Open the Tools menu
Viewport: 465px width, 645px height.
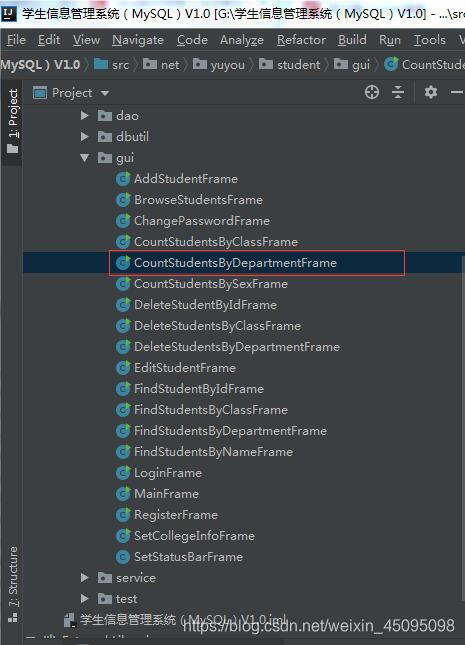pyautogui.click(x=430, y=40)
